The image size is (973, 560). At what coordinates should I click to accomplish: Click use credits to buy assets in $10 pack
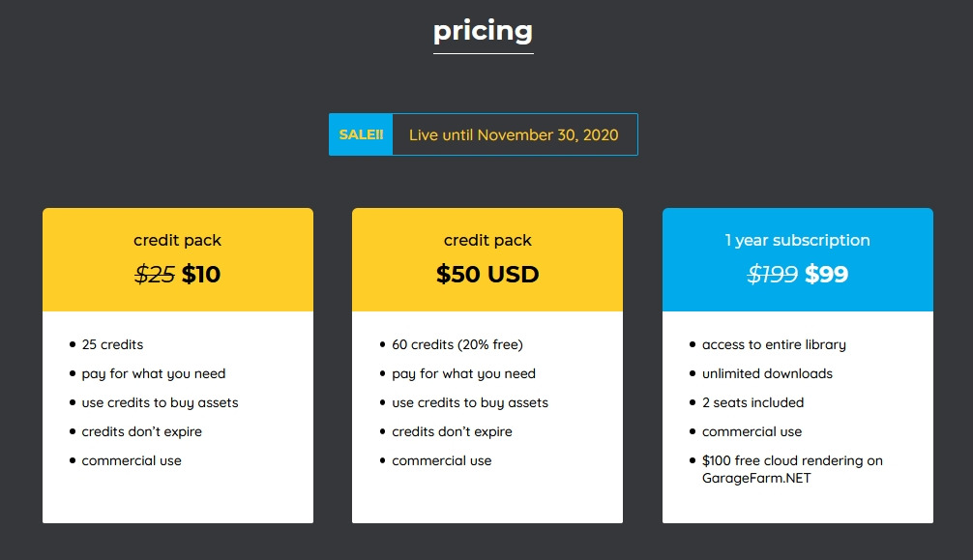(x=161, y=403)
